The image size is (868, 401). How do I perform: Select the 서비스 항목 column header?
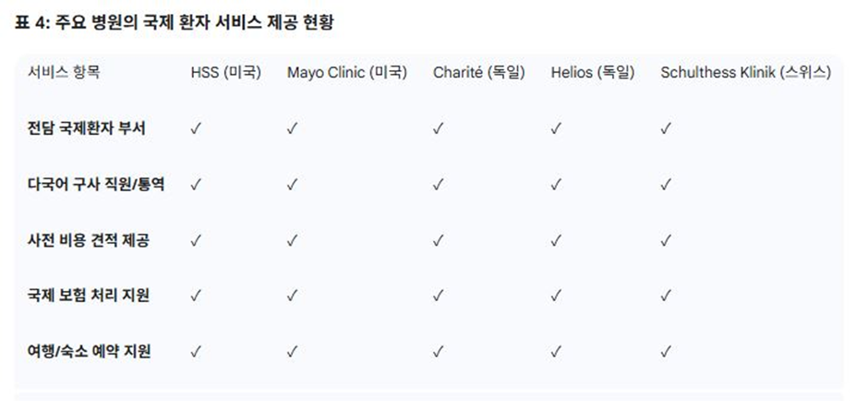coord(64,73)
